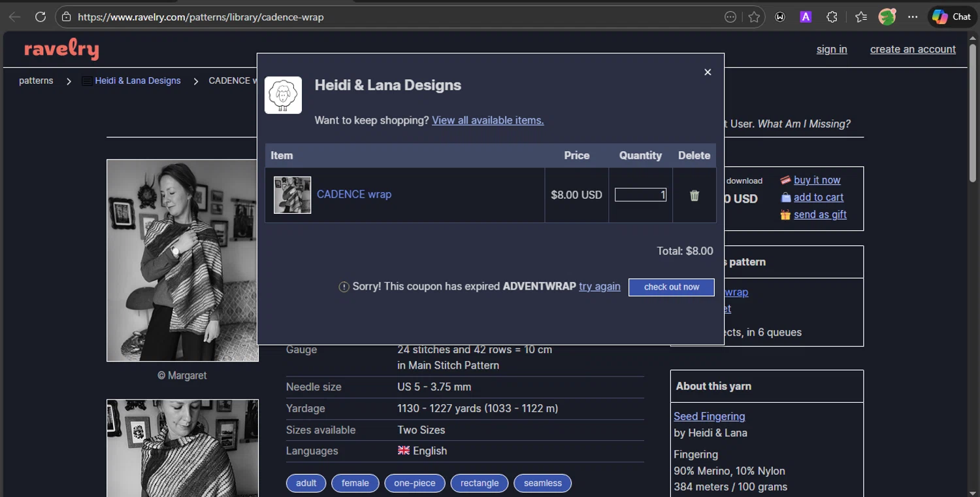Viewport: 980px width, 497px height.
Task: Open the Favorites list icon
Action: [x=861, y=17]
